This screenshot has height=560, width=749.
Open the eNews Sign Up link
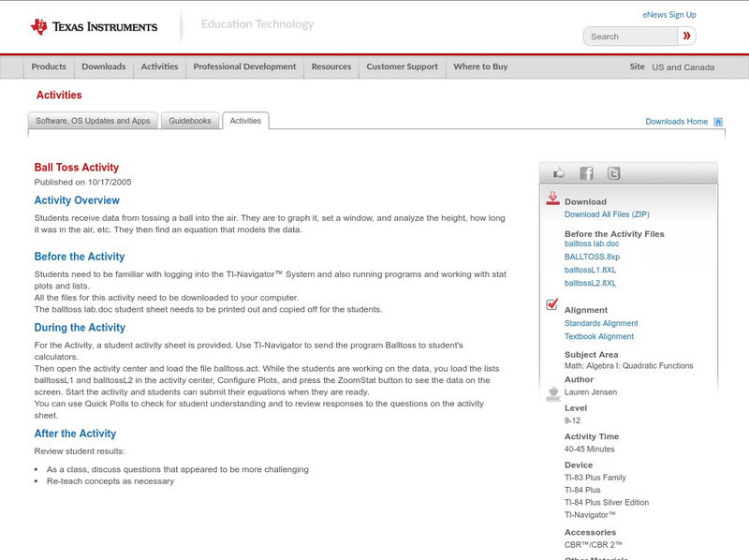tap(669, 15)
